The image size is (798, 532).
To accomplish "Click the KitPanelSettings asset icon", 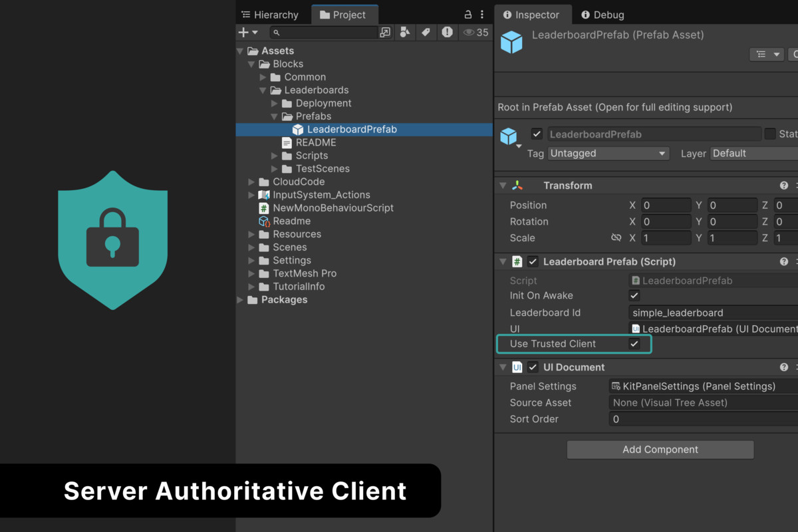I will tap(616, 386).
